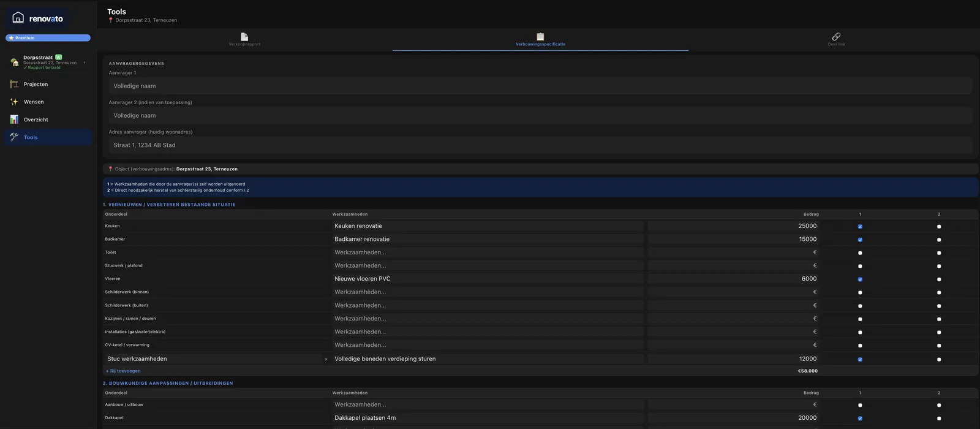Click the Deel link chain icon

pos(836,37)
